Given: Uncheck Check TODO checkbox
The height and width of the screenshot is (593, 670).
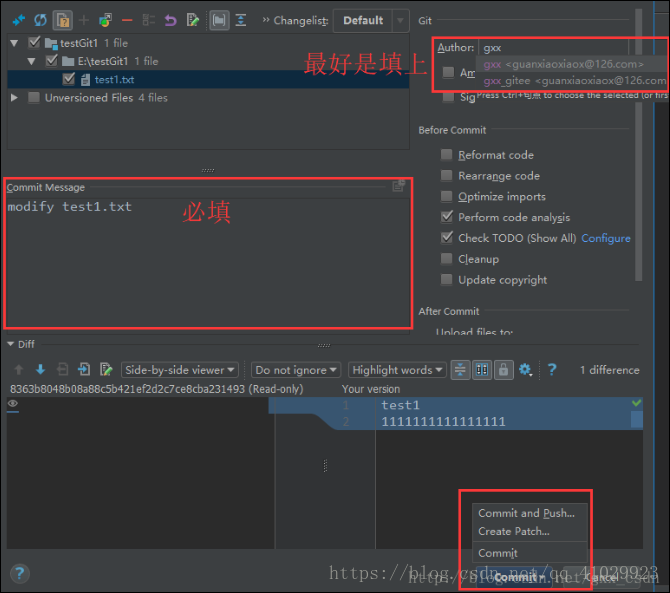Looking at the screenshot, I should [x=447, y=238].
